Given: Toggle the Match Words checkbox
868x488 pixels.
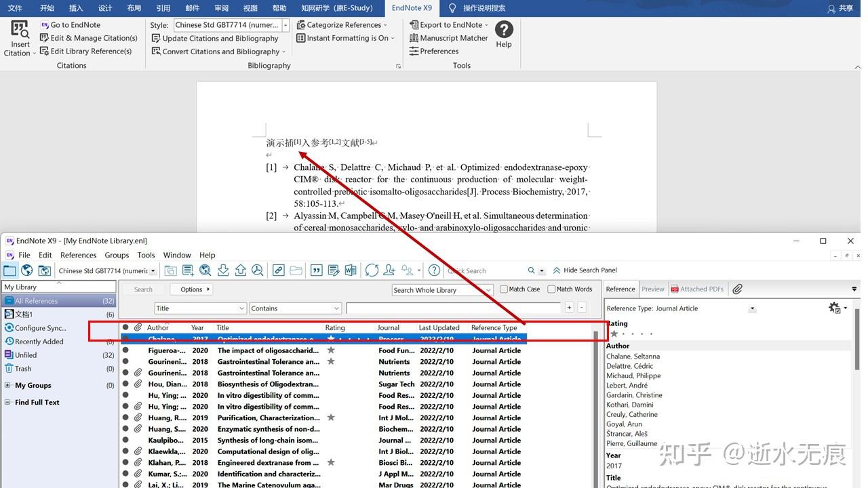Looking at the screenshot, I should coord(551,289).
